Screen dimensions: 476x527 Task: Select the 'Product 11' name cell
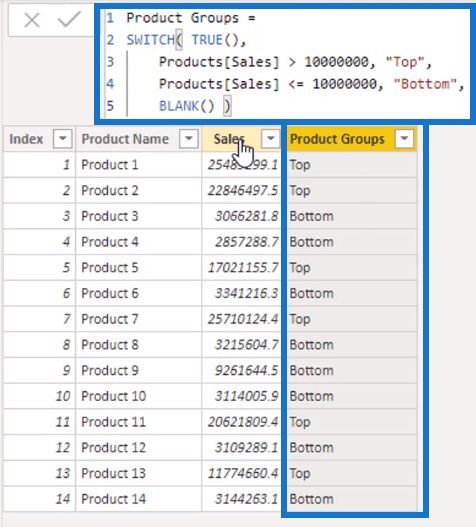point(139,422)
